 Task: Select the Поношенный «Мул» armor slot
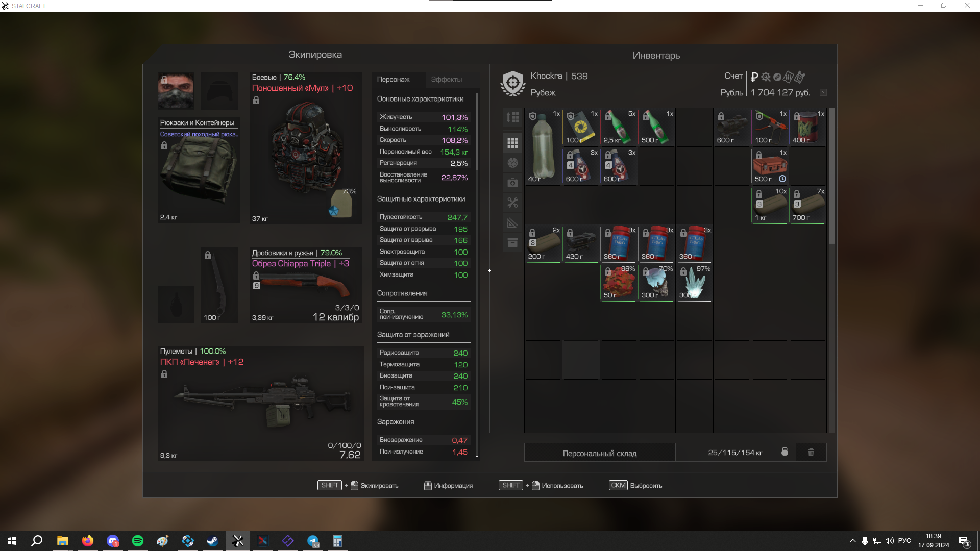click(306, 147)
